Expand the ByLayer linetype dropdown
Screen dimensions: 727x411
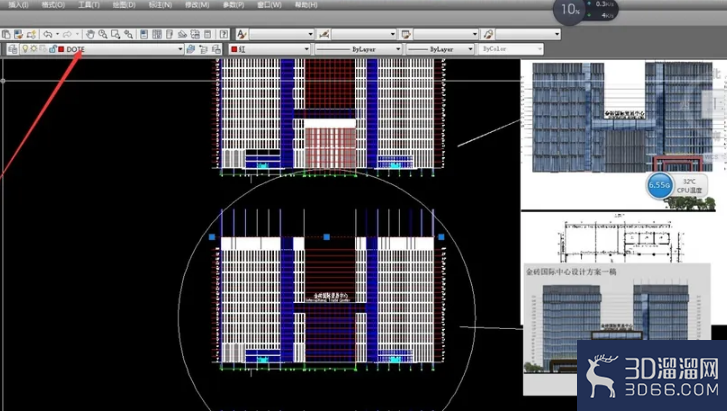coord(357,49)
